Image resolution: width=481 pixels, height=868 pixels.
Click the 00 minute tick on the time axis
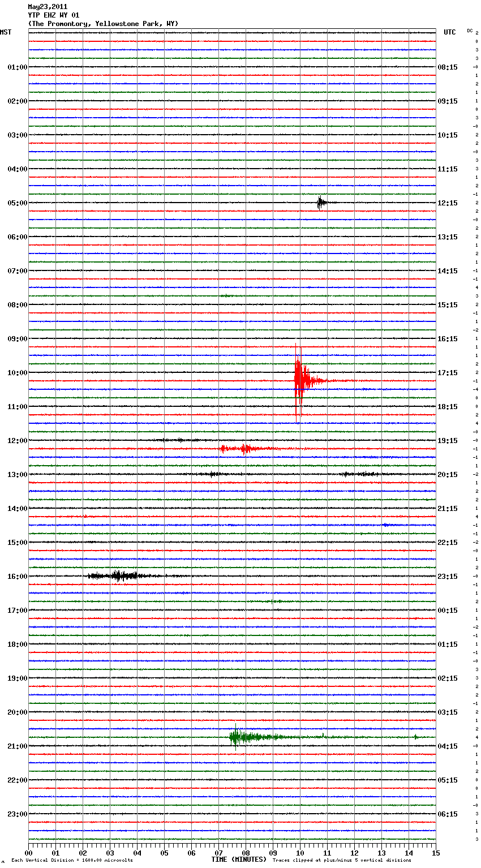tap(28, 853)
